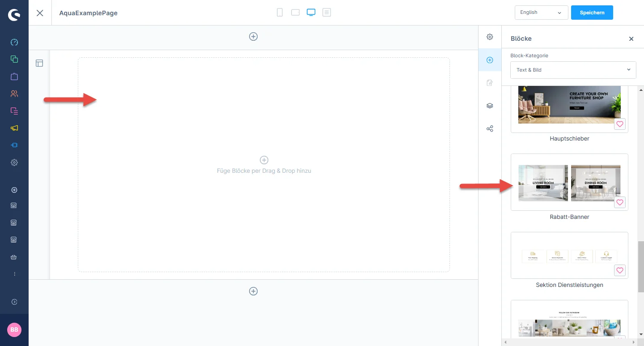Image resolution: width=644 pixels, height=346 pixels.
Task: Open the Marketing megaphone icon
Action: [14, 128]
